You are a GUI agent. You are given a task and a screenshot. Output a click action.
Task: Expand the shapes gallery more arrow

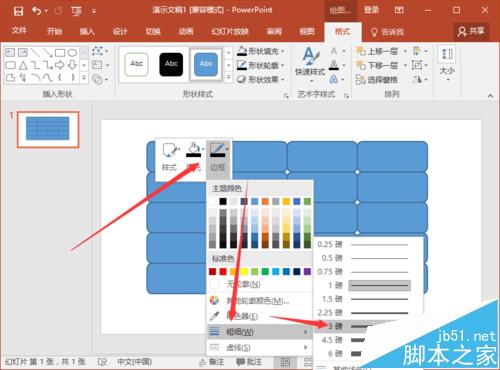click(x=84, y=78)
